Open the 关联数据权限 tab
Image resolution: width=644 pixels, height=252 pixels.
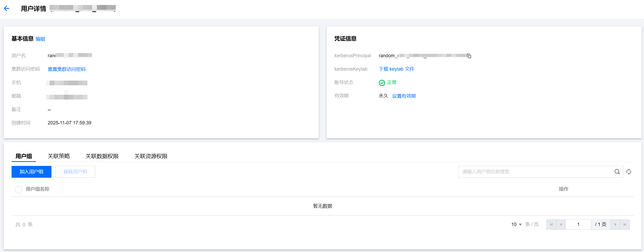coord(102,156)
